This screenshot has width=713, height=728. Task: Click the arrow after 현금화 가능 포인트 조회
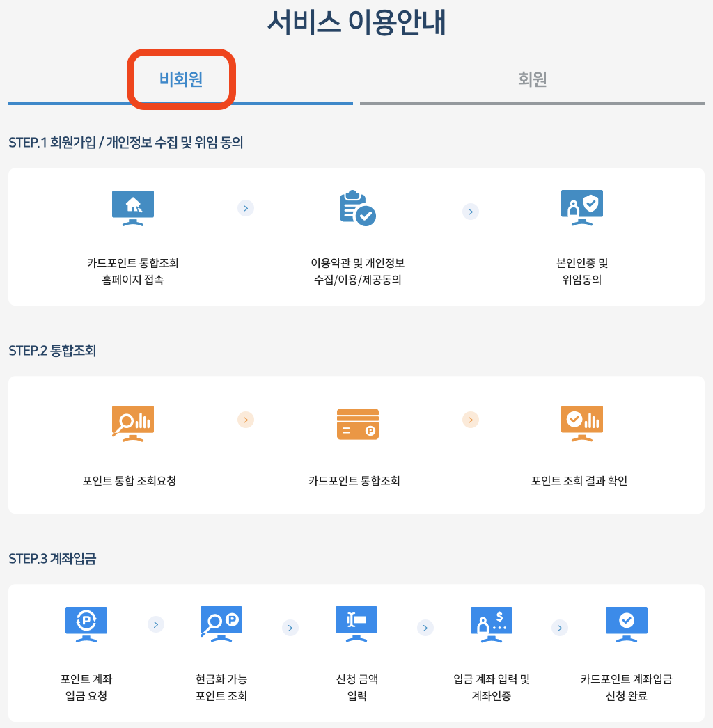pyautogui.click(x=290, y=627)
